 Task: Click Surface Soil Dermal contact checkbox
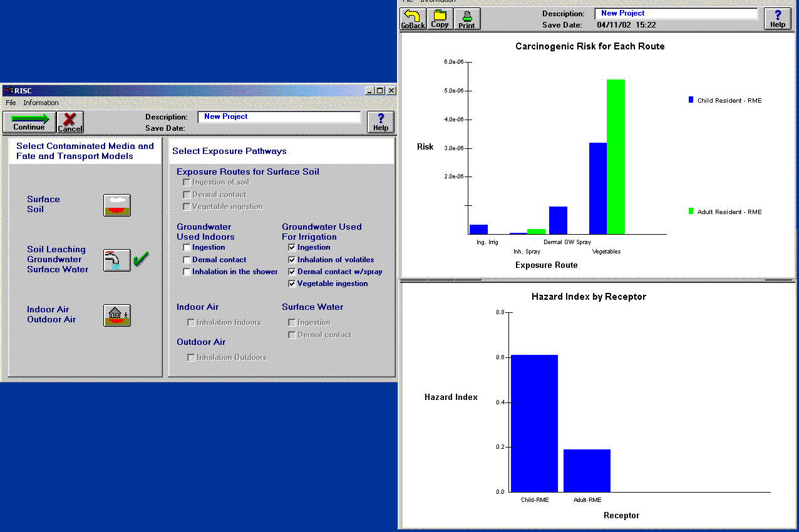[187, 195]
